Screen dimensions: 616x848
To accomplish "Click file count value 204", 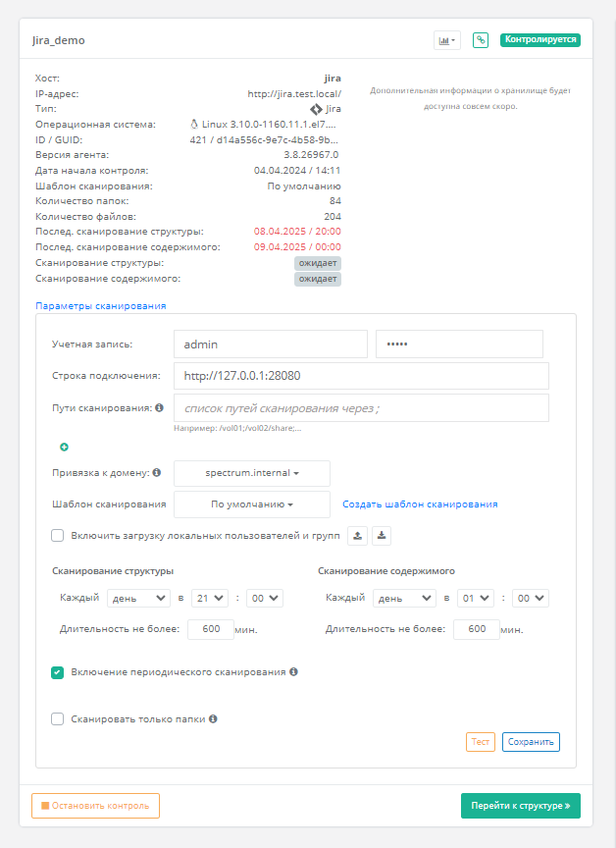I will click(x=333, y=216).
